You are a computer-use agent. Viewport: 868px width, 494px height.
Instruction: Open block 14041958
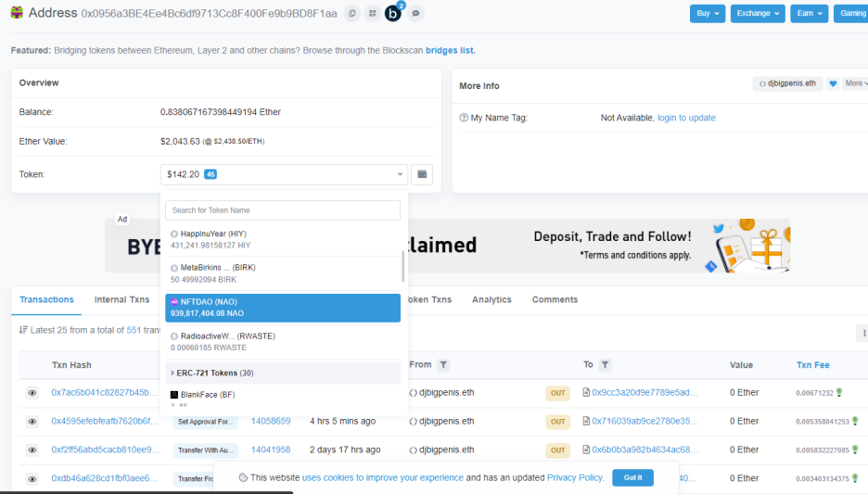(x=271, y=450)
